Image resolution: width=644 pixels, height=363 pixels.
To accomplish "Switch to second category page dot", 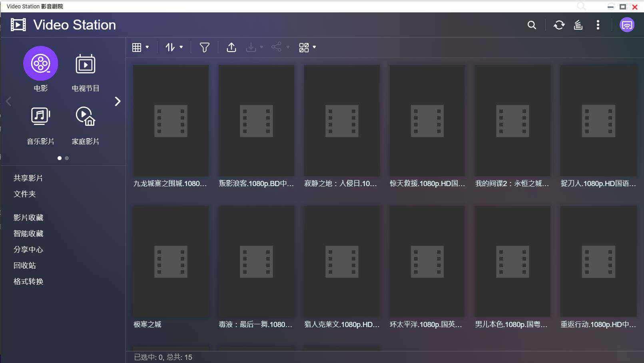I will pyautogui.click(x=67, y=158).
